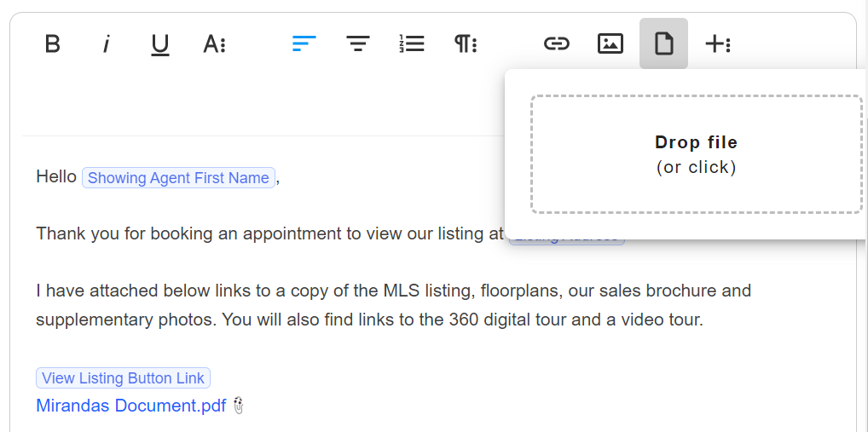Close the file upload popup via file icon
Screen dimensions: 868x432
point(663,43)
